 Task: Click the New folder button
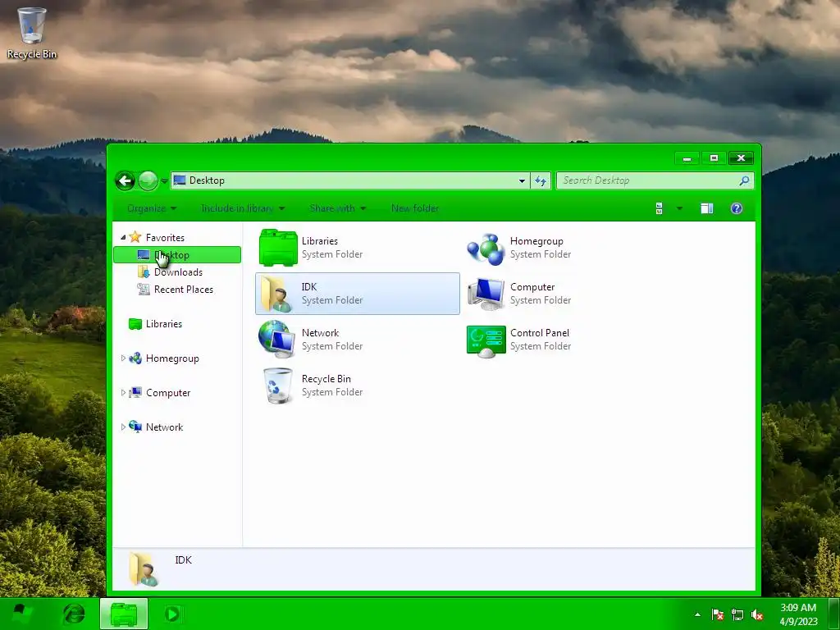tap(415, 208)
